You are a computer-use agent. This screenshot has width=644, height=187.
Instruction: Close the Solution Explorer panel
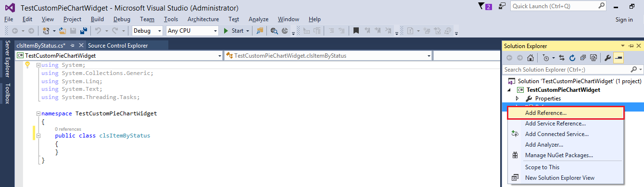[638, 46]
